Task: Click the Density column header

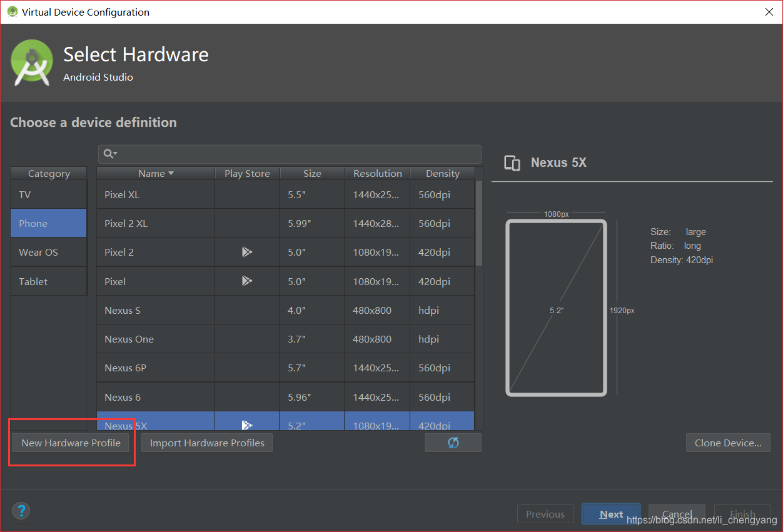Action: pos(443,173)
